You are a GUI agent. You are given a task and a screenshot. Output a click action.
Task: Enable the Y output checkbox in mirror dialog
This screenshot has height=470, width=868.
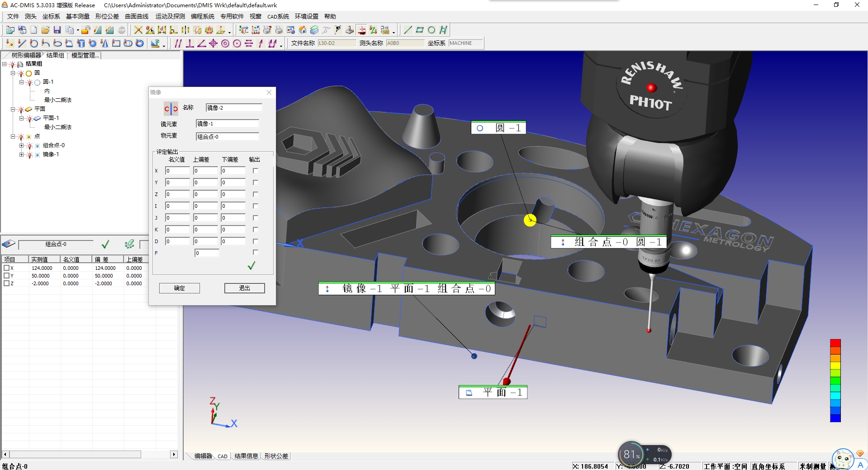click(256, 182)
